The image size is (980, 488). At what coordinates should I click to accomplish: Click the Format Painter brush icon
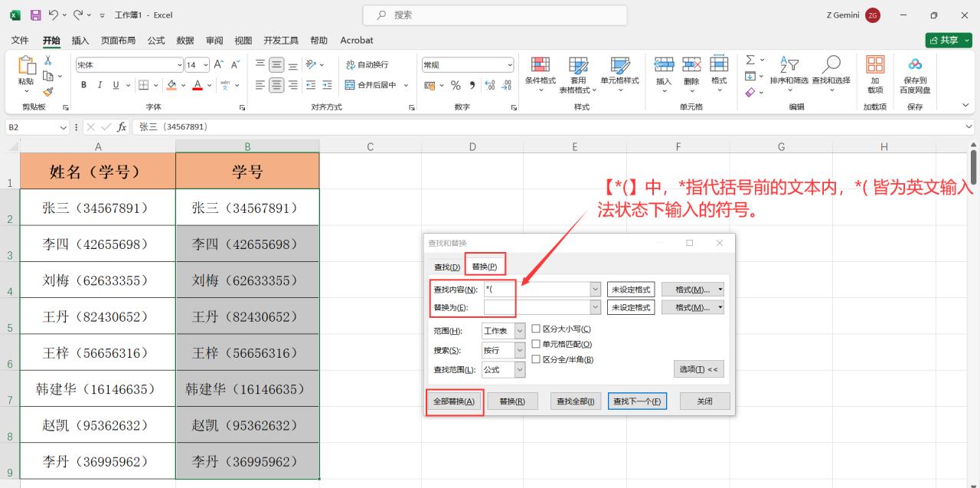(x=48, y=91)
